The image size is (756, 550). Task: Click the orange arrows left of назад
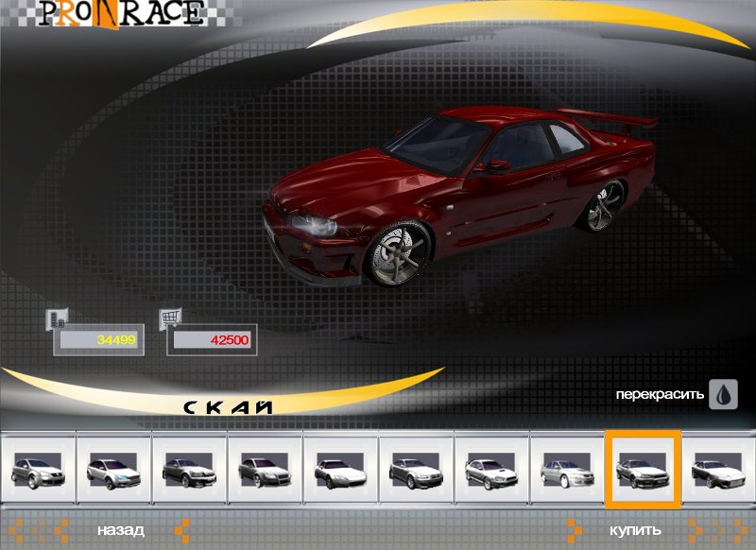click(35, 530)
